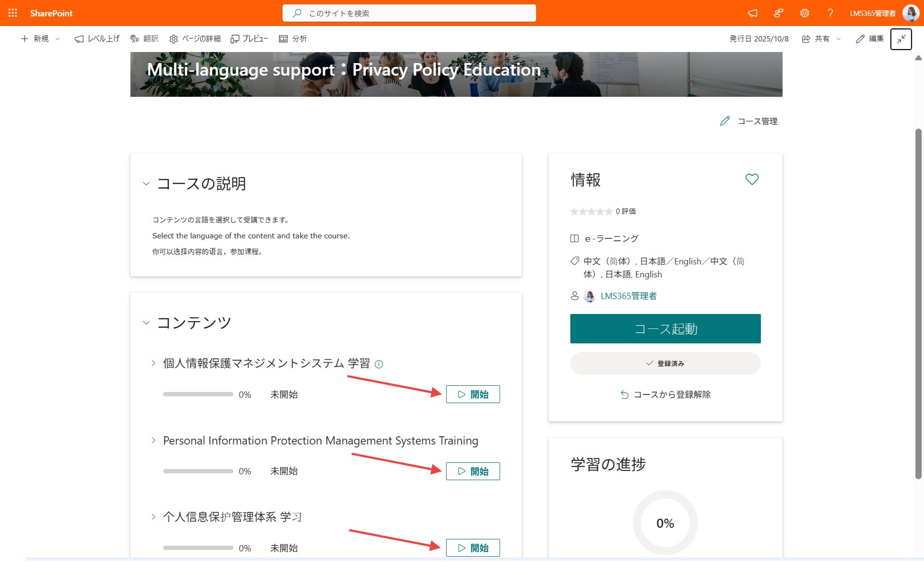The width and height of the screenshot is (924, 575).
Task: Click プレビュー in the command bar
Action: (249, 39)
